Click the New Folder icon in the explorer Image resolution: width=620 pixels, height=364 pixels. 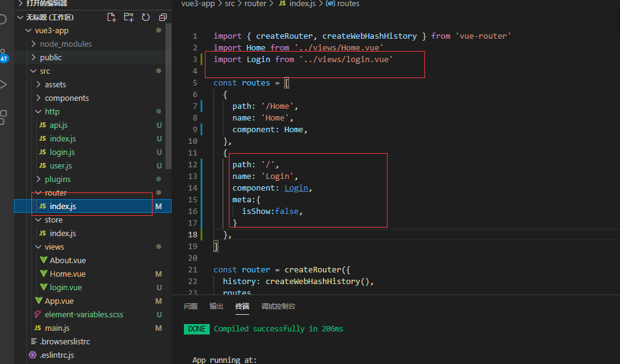point(129,18)
